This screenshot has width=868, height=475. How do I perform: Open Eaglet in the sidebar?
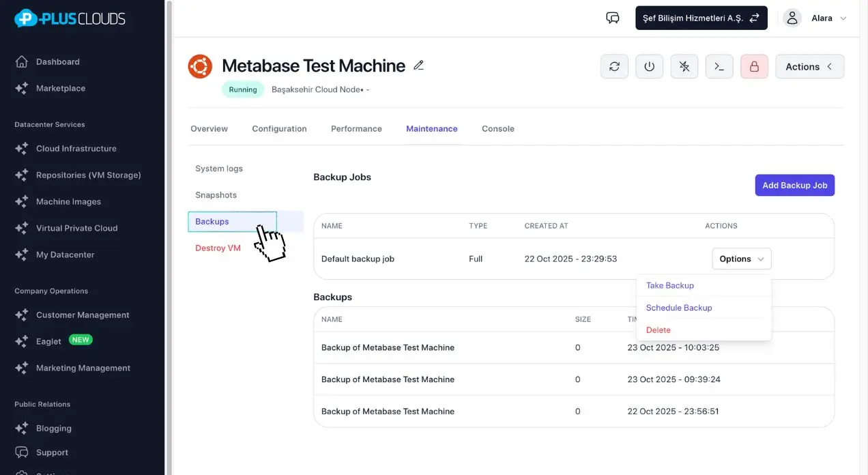click(x=48, y=341)
